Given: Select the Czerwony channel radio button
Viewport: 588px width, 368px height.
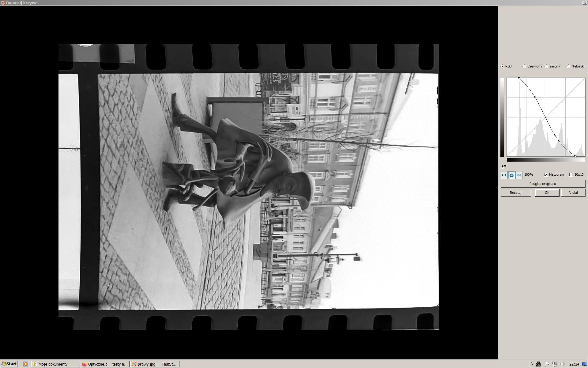Looking at the screenshot, I should pos(524,66).
